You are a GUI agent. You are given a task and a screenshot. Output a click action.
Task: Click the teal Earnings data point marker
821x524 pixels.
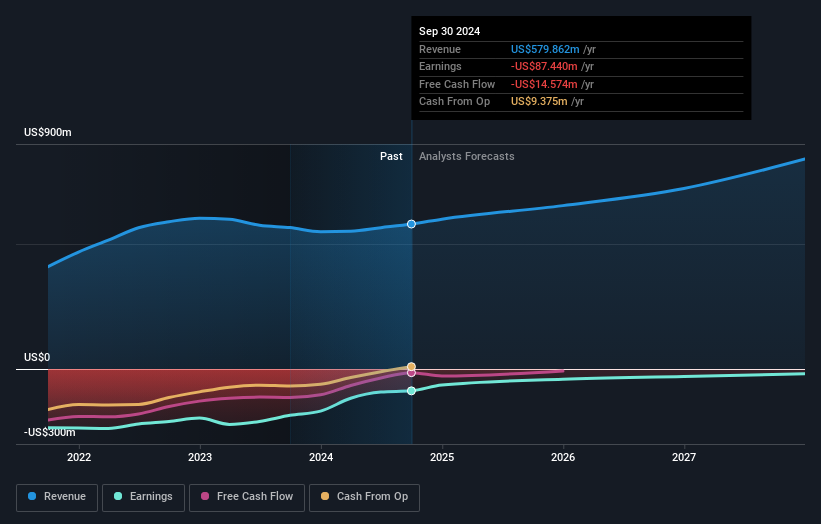[412, 391]
